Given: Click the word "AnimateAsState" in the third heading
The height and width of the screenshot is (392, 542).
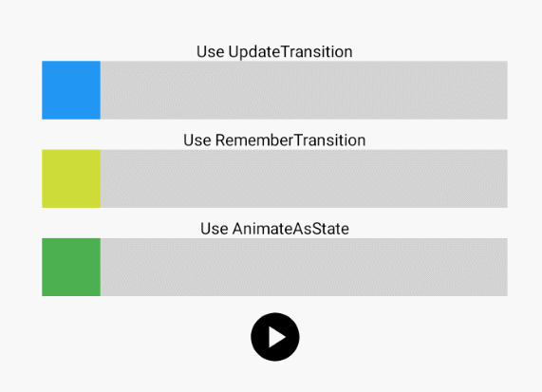Looking at the screenshot, I should pyautogui.click(x=290, y=229).
